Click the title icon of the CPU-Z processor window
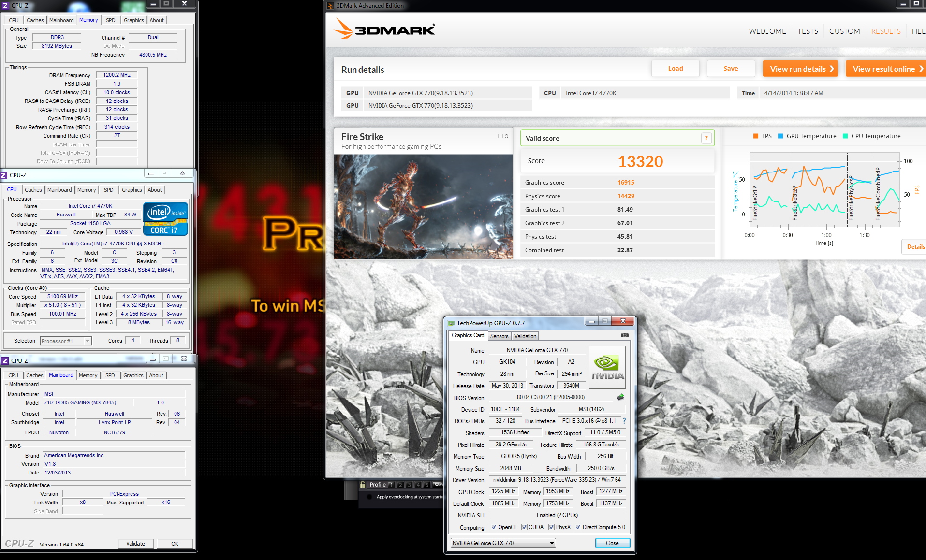The image size is (926, 560). tap(4, 175)
